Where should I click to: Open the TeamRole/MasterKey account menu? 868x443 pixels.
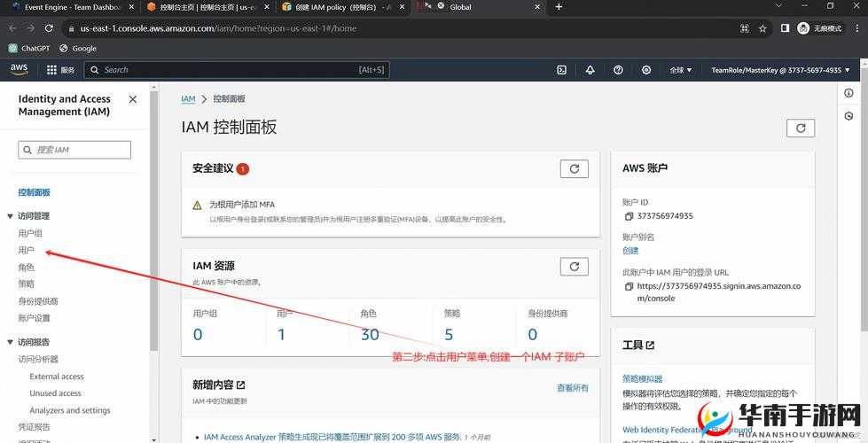click(x=781, y=70)
